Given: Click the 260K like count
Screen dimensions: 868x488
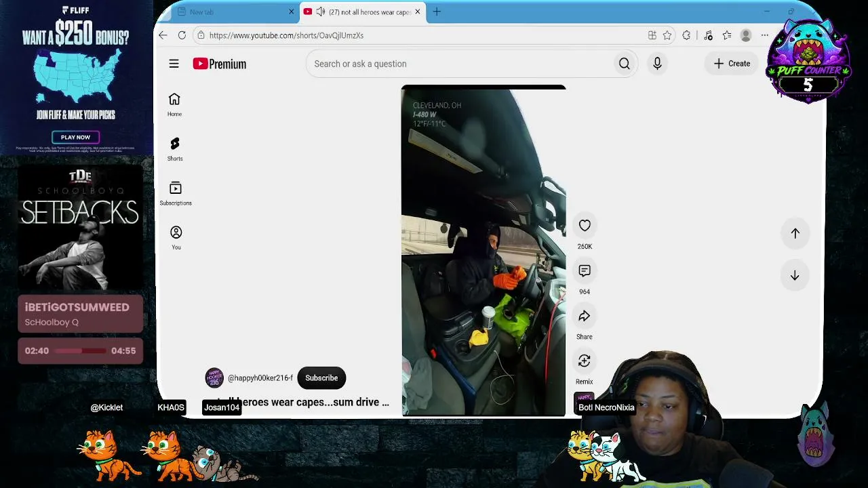Looking at the screenshot, I should coord(585,247).
